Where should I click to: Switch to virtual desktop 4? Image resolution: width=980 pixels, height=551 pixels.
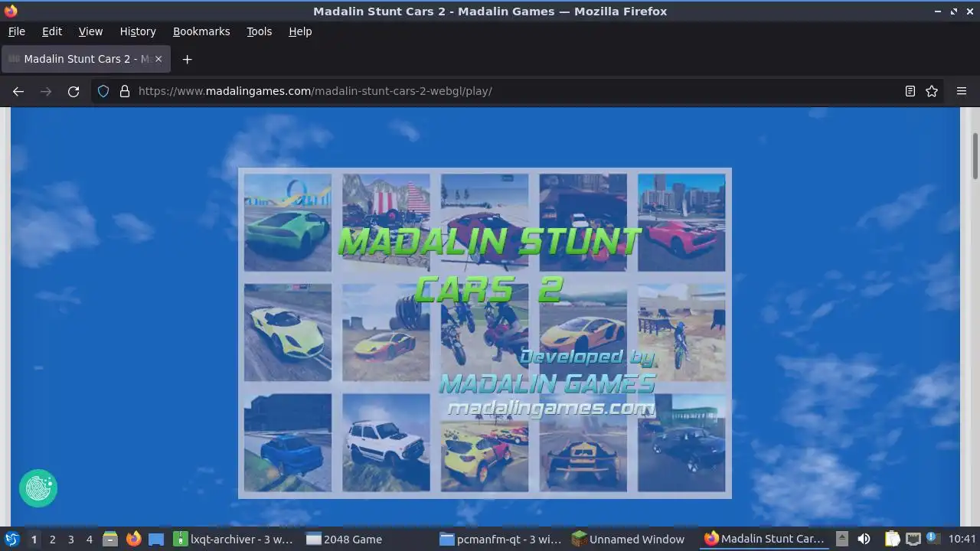click(x=89, y=540)
